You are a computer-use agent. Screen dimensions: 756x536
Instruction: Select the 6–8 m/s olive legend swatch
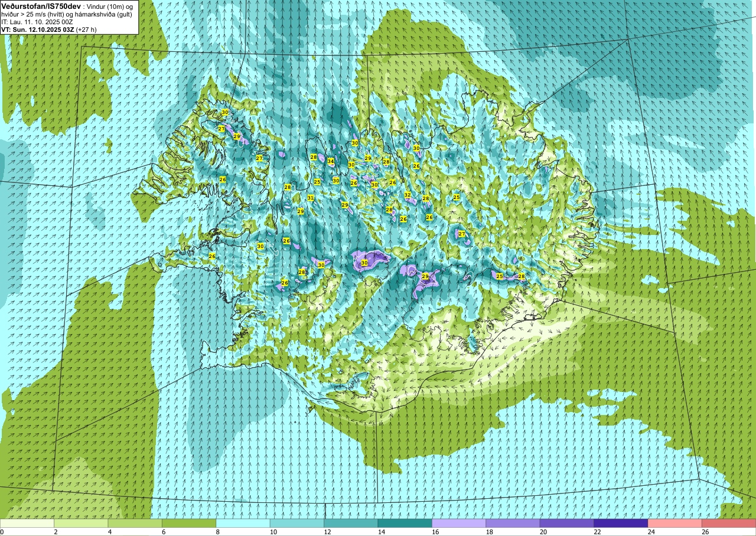(x=189, y=524)
